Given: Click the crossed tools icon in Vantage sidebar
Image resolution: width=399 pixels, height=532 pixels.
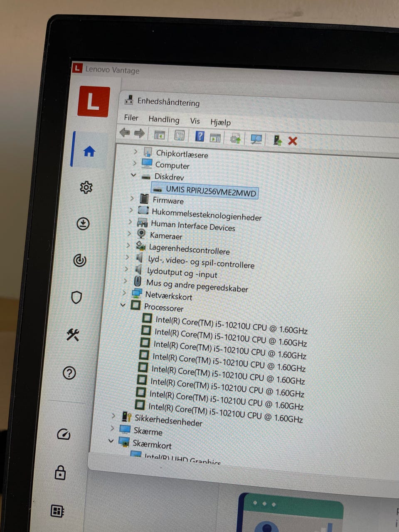Looking at the screenshot, I should point(73,335).
